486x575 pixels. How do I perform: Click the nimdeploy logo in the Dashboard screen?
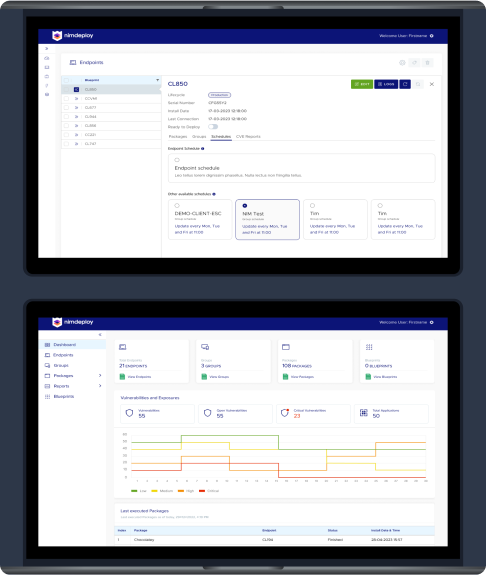point(73,322)
